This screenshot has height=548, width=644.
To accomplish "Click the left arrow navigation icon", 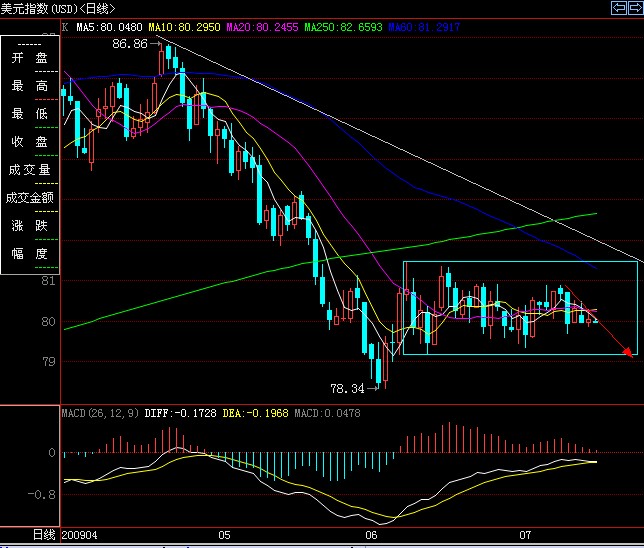I will (619, 8).
